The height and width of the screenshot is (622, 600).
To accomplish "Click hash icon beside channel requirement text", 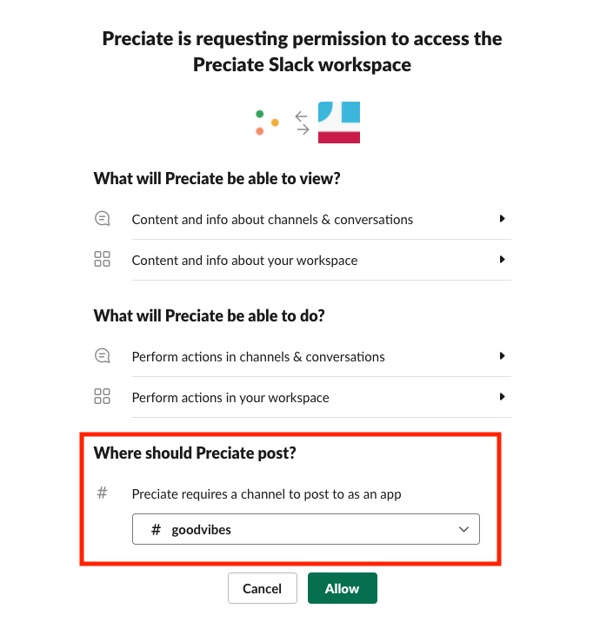I will [x=102, y=493].
